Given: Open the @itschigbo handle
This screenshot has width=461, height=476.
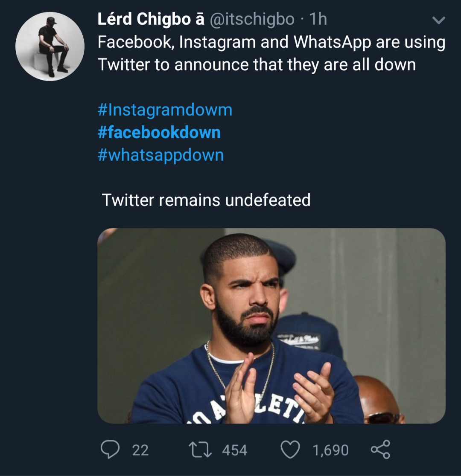Looking at the screenshot, I should [x=252, y=19].
